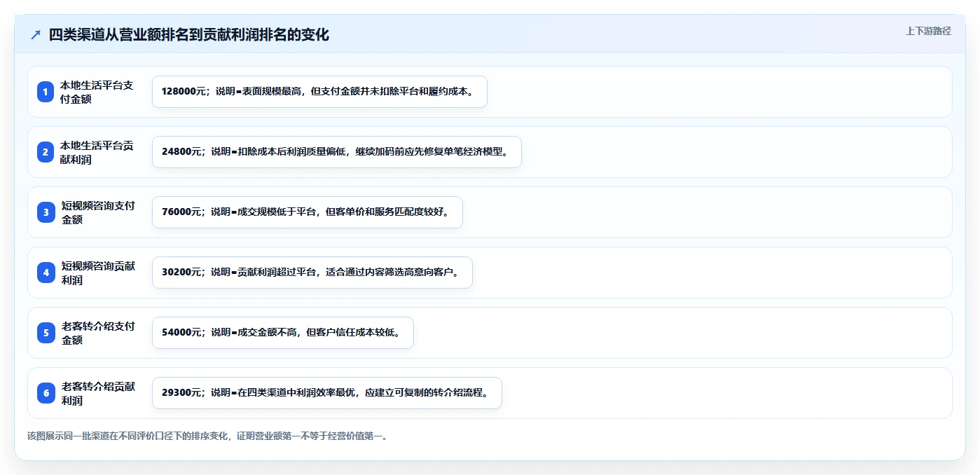Click the footer caption starting 该图展示同一批渠道
This screenshot has height=475, width=980.
click(x=207, y=436)
